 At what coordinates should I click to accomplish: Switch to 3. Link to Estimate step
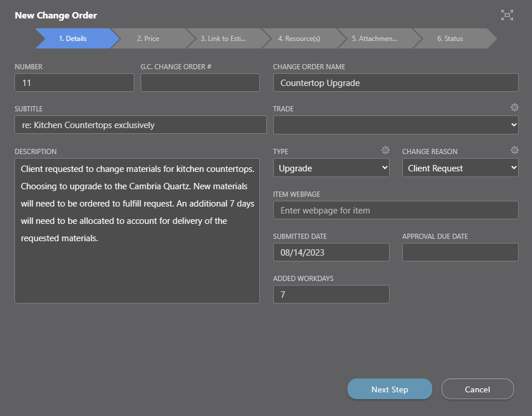click(223, 39)
